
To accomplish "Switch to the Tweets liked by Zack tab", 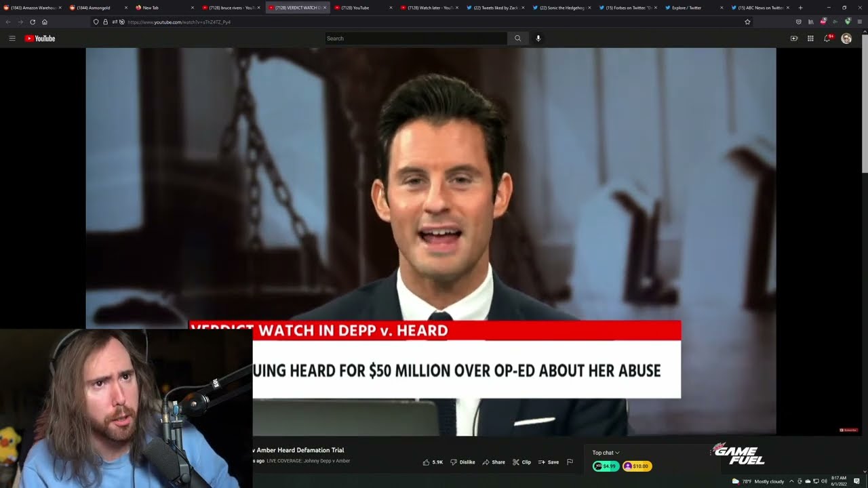I will (494, 7).
